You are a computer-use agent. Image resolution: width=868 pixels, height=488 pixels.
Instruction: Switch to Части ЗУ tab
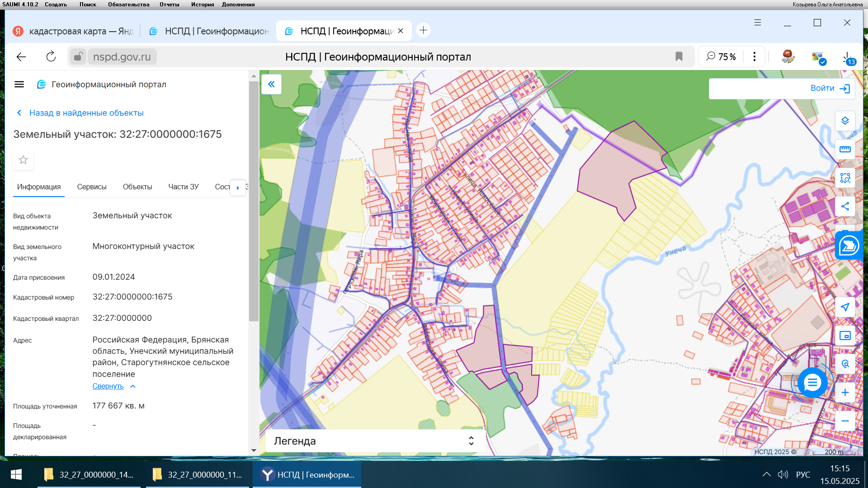183,187
